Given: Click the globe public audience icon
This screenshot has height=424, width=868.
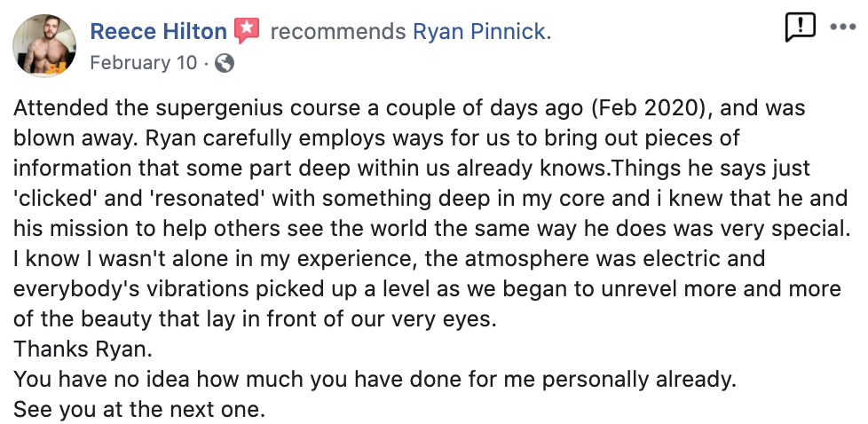Looking at the screenshot, I should point(225,63).
